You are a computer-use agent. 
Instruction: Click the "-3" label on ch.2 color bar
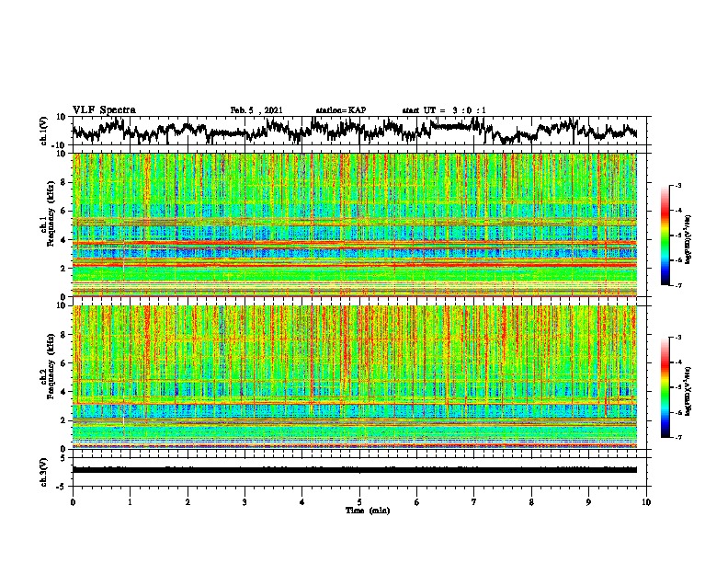coord(678,338)
